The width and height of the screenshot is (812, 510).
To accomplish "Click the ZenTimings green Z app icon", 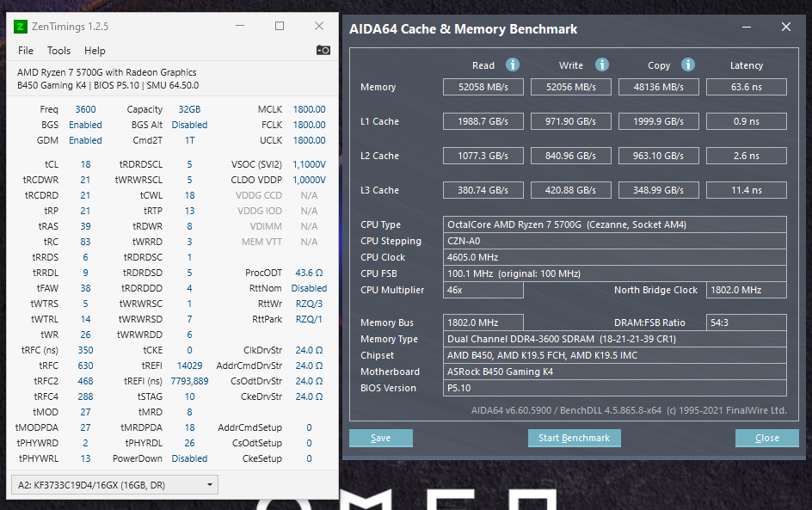I will point(20,27).
